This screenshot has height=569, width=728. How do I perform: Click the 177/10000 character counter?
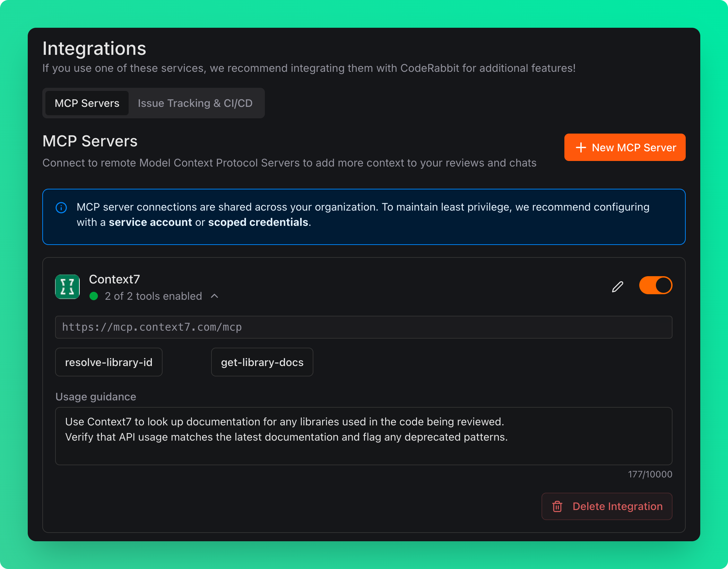click(650, 474)
